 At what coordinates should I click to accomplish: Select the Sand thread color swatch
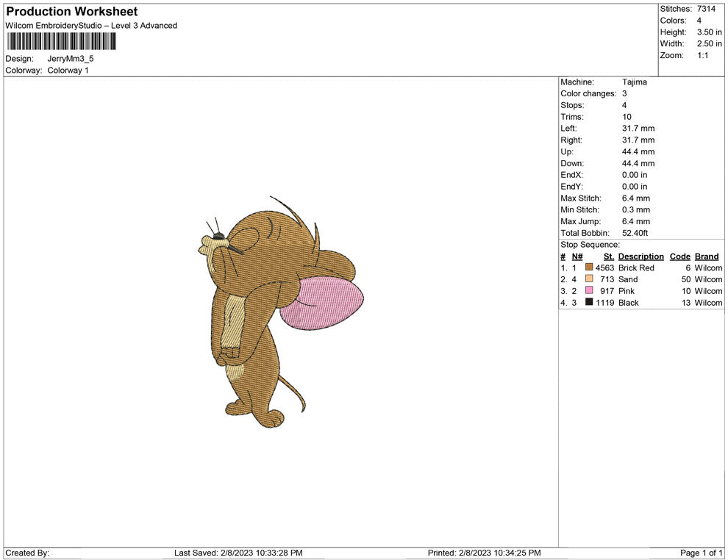point(589,279)
